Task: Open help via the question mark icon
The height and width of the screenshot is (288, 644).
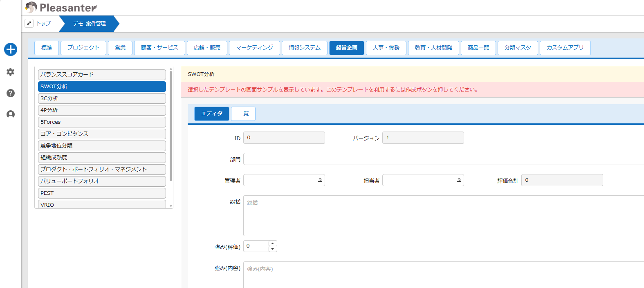Action: pyautogui.click(x=11, y=93)
